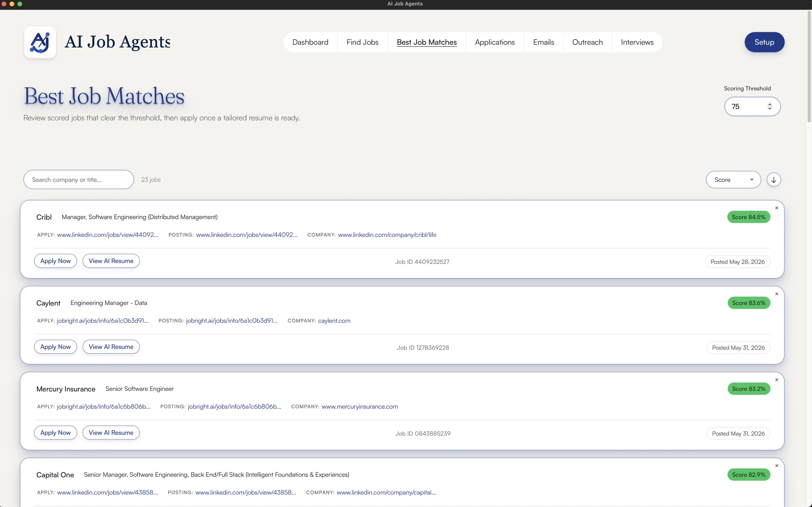View AI Resume for Cribl
The width and height of the screenshot is (812, 507).
(x=111, y=261)
